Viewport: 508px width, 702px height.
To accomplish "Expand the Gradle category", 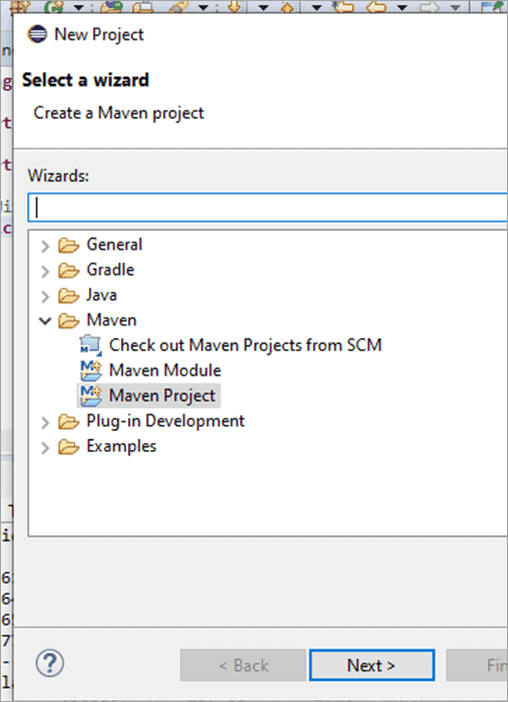I will (45, 271).
